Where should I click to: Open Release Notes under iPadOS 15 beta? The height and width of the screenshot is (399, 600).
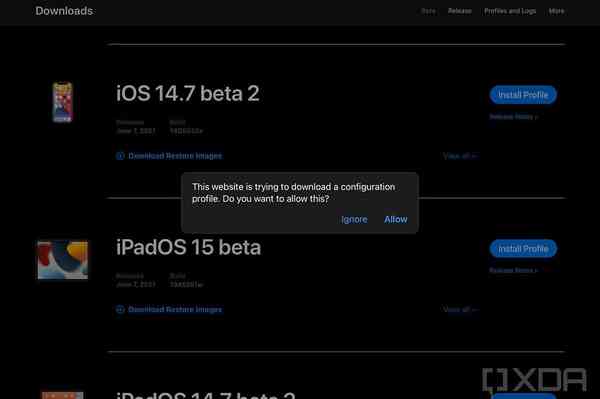click(514, 270)
